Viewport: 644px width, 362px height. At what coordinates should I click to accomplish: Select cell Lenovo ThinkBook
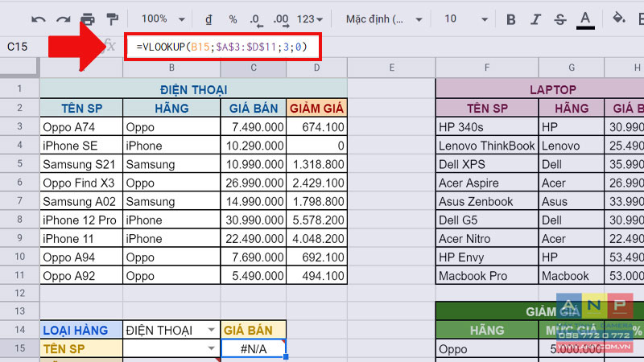click(x=487, y=146)
